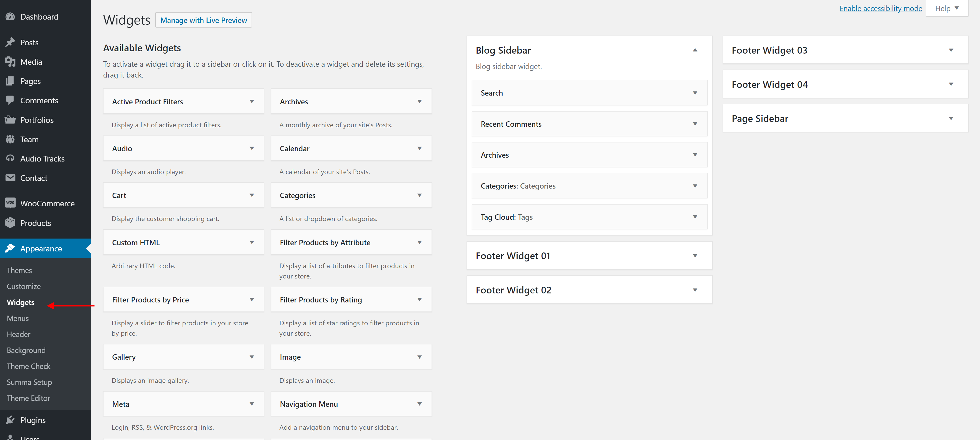The height and width of the screenshot is (440, 980).
Task: Expand the Footer Widget 01 area
Action: 695,256
